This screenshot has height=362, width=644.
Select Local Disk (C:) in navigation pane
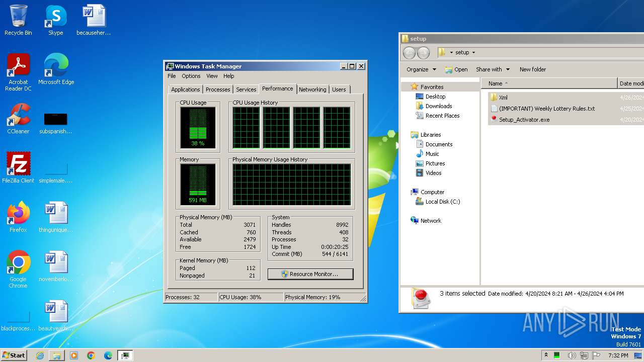(438, 202)
